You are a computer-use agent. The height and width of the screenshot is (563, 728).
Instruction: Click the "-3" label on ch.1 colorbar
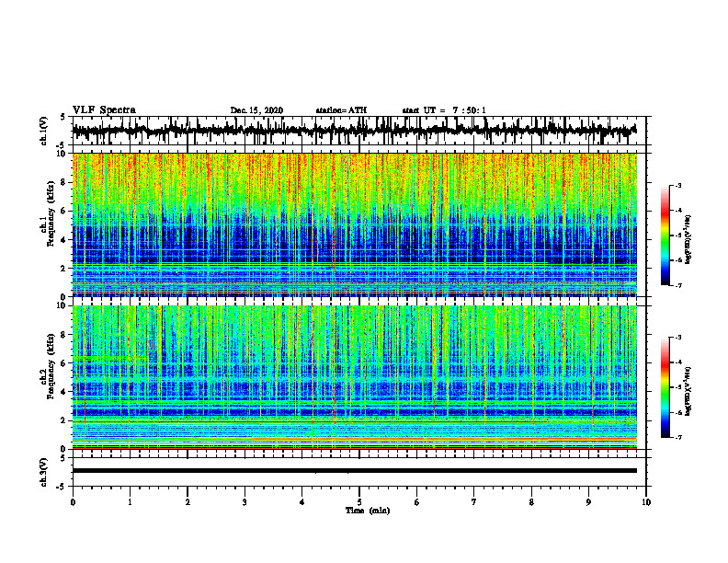click(x=677, y=186)
